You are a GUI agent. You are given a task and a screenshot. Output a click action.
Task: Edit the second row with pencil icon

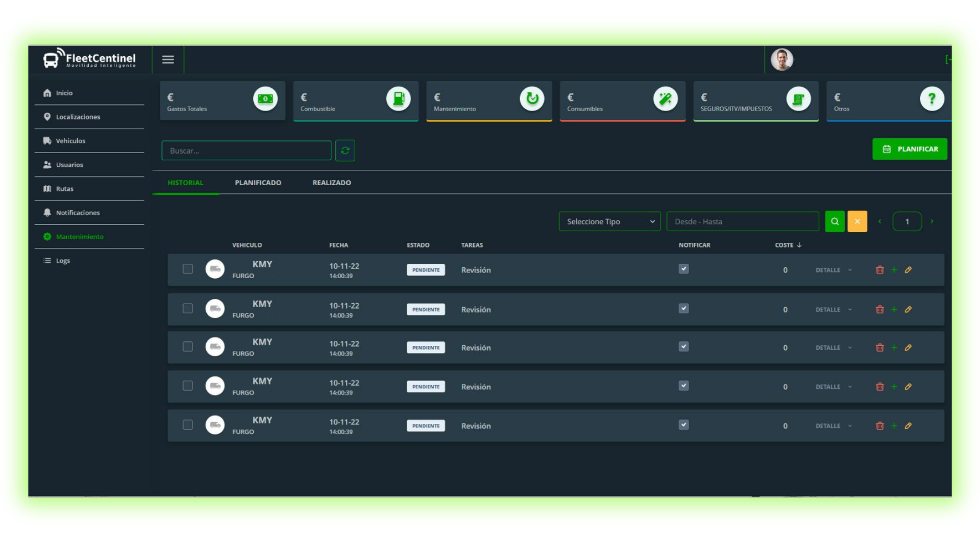pos(908,310)
